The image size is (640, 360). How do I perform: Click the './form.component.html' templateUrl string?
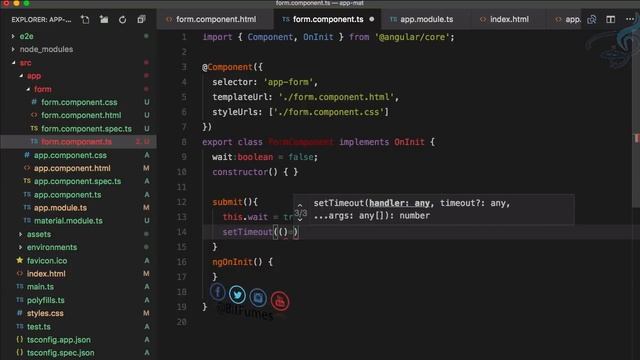tap(336, 97)
